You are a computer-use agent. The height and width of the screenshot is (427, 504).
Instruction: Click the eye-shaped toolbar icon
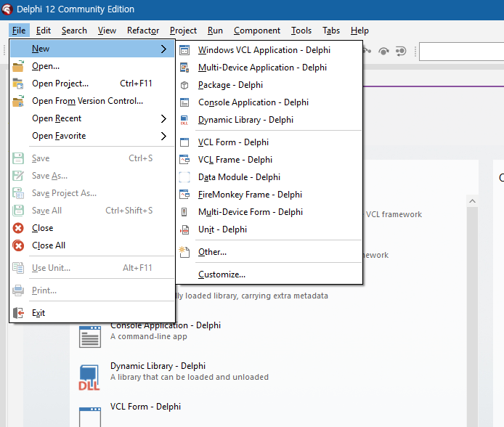click(x=383, y=51)
